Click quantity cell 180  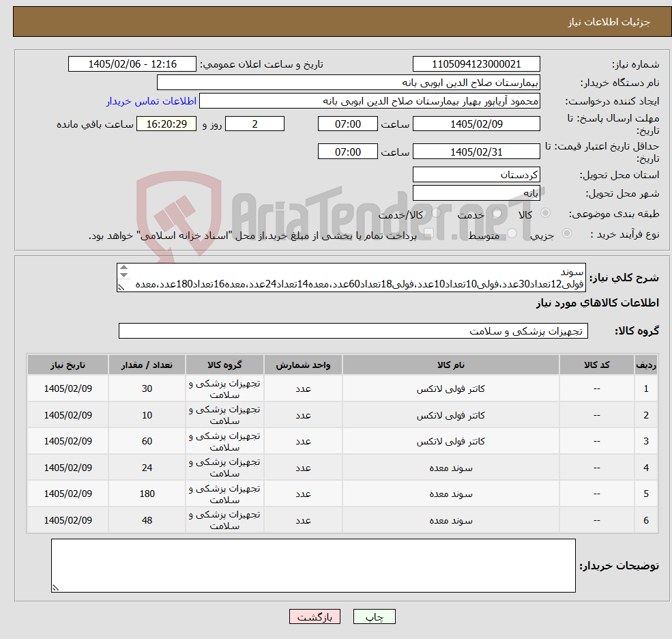pos(147,494)
